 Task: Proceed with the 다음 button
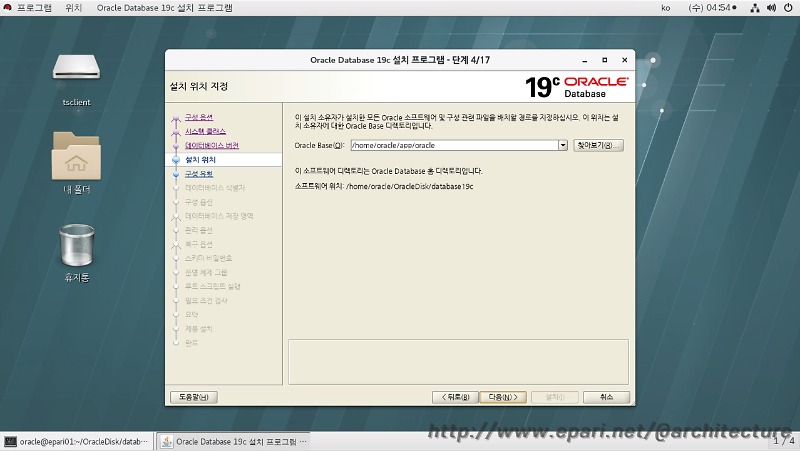(x=503, y=397)
